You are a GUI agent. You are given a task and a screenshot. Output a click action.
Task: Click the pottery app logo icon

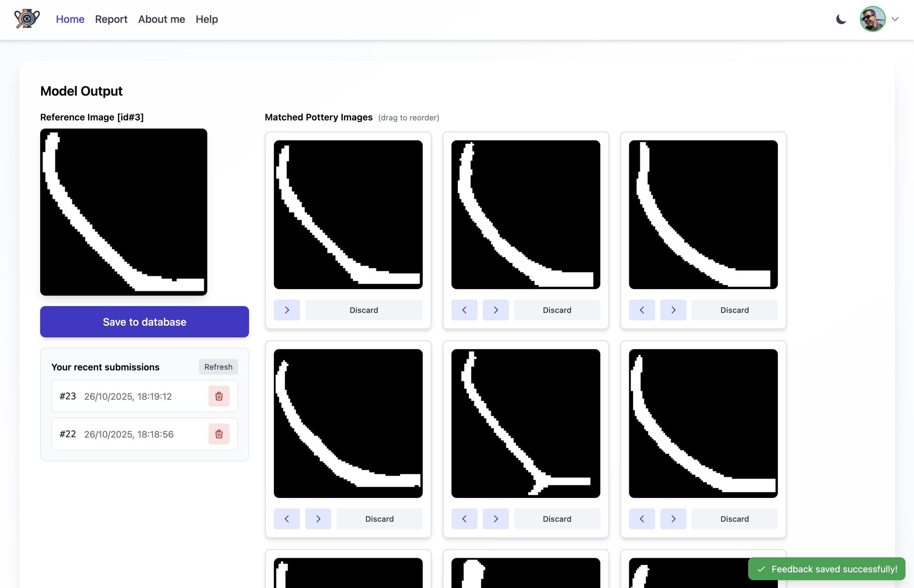tap(27, 19)
